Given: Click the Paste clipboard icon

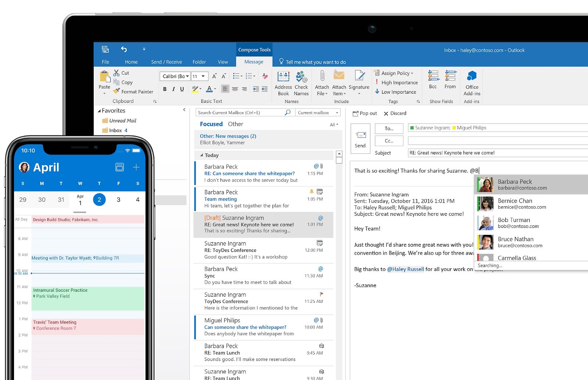Looking at the screenshot, I should click(105, 76).
